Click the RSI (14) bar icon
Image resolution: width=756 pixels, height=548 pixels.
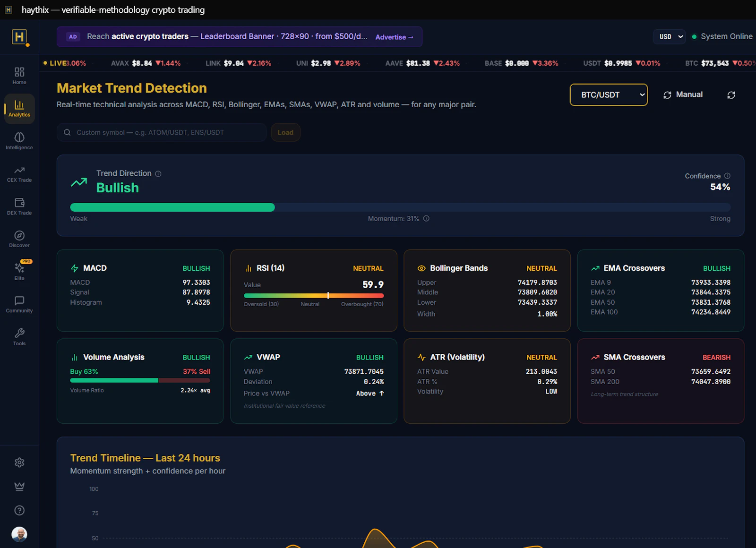point(248,268)
